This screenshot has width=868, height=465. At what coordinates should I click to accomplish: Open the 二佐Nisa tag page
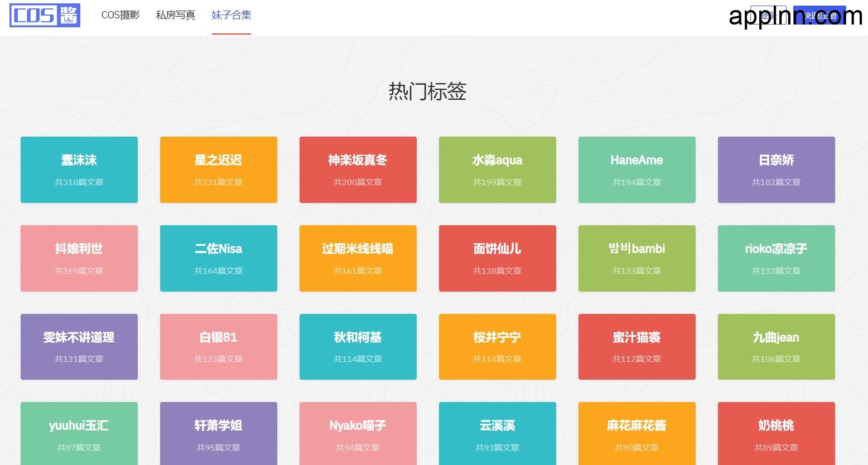pos(218,258)
